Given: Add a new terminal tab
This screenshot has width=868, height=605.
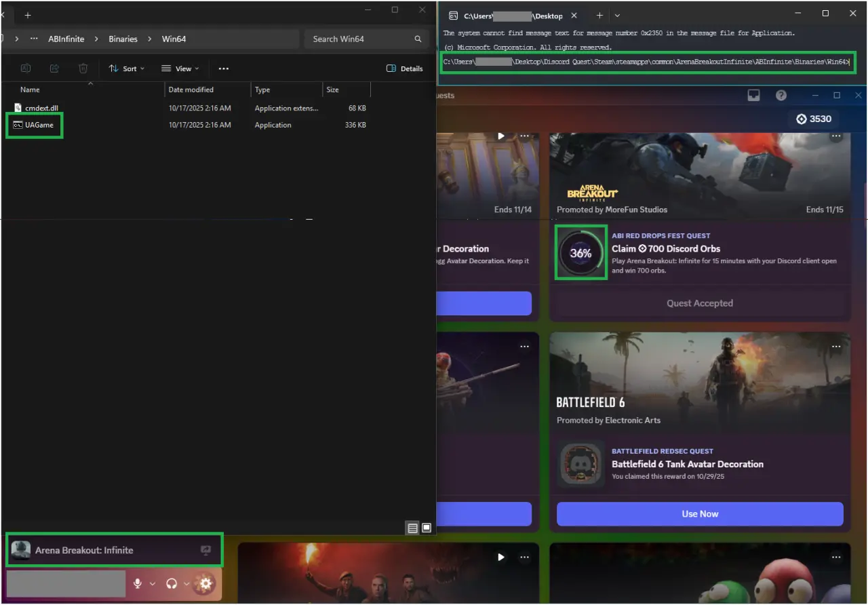Looking at the screenshot, I should (x=599, y=15).
